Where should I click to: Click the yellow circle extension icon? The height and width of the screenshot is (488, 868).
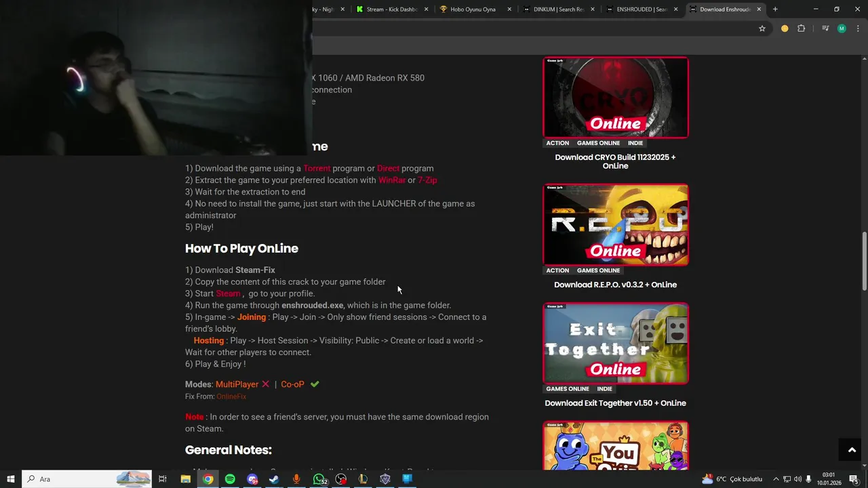coord(785,28)
